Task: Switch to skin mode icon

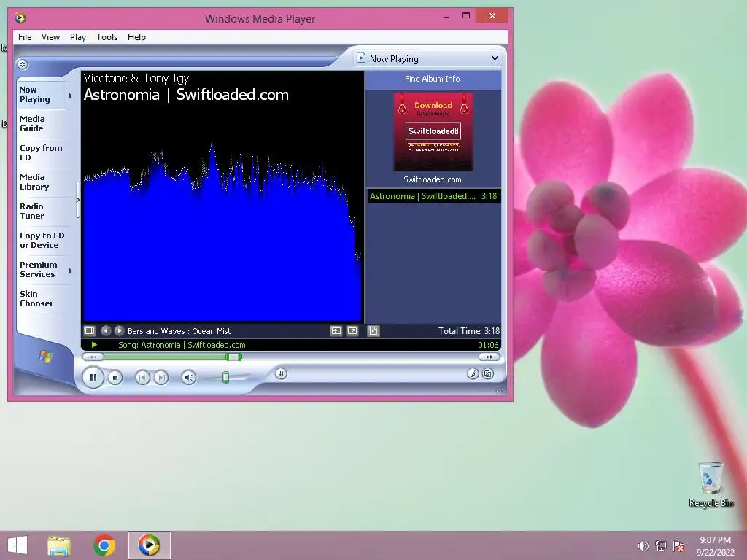Action: click(x=488, y=374)
